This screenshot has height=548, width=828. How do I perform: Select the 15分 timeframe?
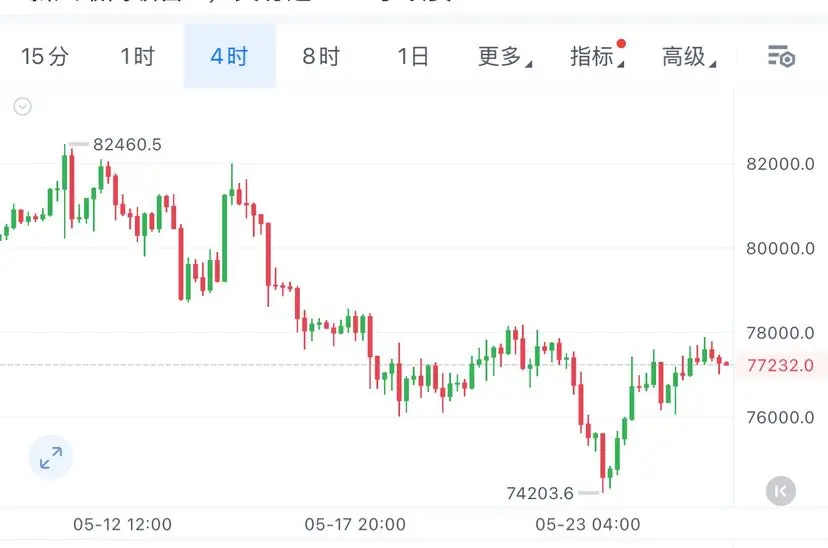45,56
